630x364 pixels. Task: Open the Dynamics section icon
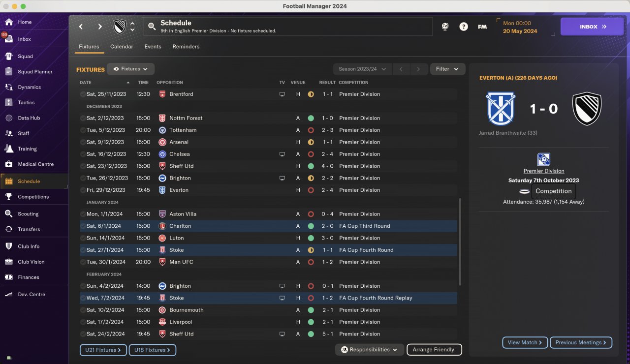(9, 87)
